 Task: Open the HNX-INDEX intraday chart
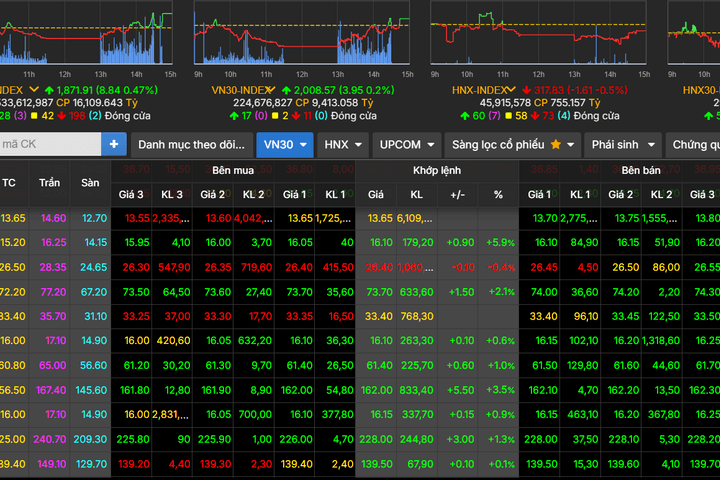pos(538,32)
